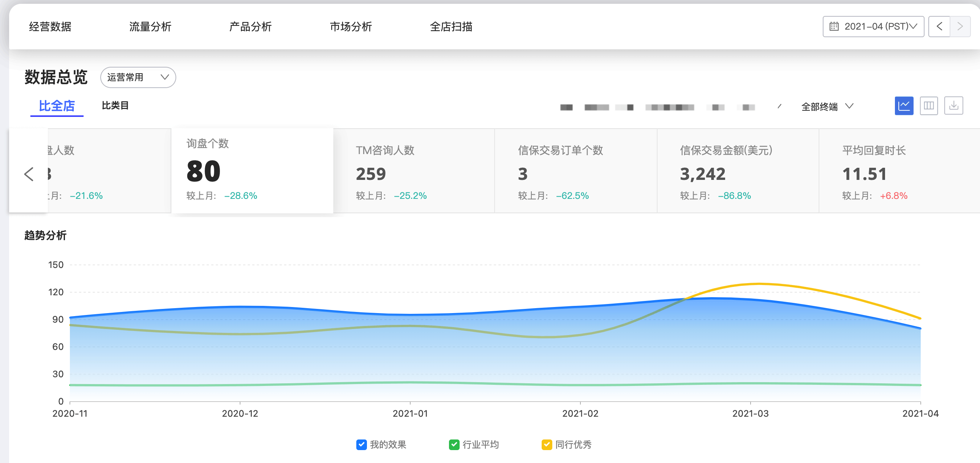Go to next month arrow
The image size is (980, 463).
click(959, 27)
